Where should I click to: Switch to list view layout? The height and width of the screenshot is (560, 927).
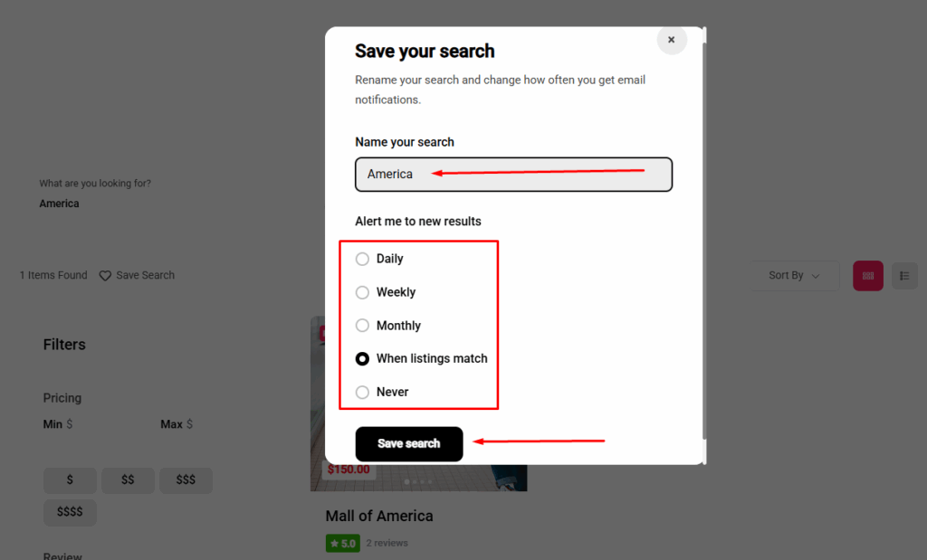[x=904, y=276]
